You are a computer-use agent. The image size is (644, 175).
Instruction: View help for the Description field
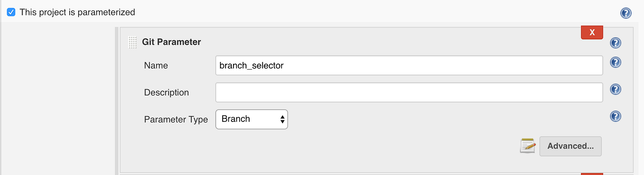(x=615, y=89)
